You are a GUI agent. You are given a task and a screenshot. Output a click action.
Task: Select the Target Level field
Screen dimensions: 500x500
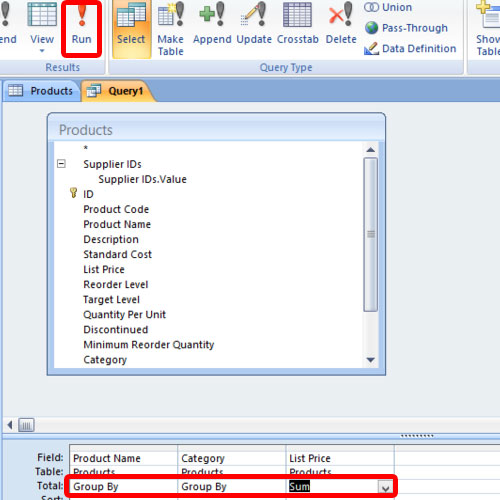click(111, 299)
